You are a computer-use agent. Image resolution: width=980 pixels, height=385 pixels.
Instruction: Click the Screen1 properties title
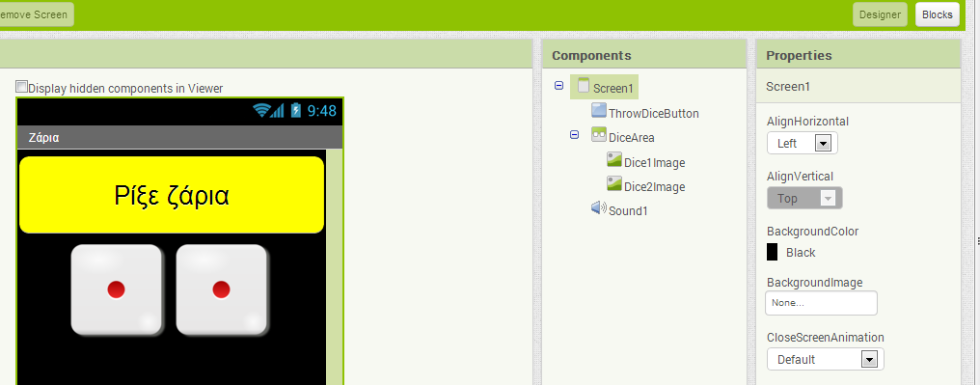point(788,86)
